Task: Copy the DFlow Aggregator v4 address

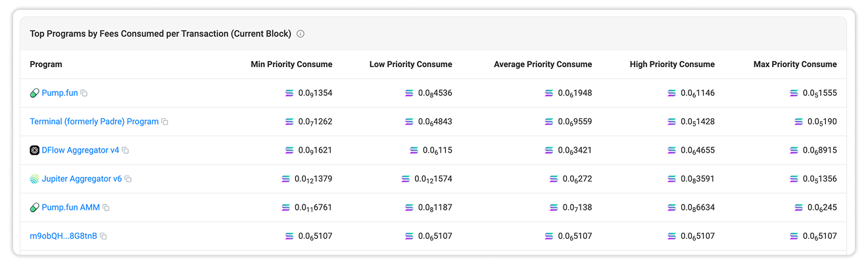Action: [126, 151]
